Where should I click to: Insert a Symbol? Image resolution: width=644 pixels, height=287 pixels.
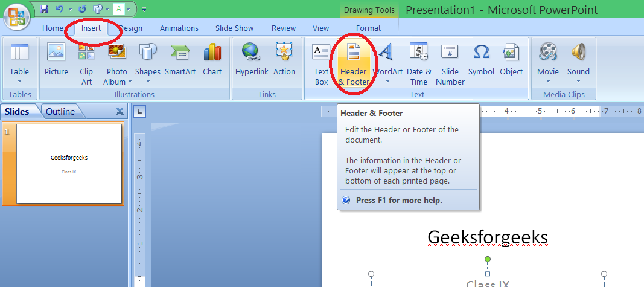click(x=481, y=60)
